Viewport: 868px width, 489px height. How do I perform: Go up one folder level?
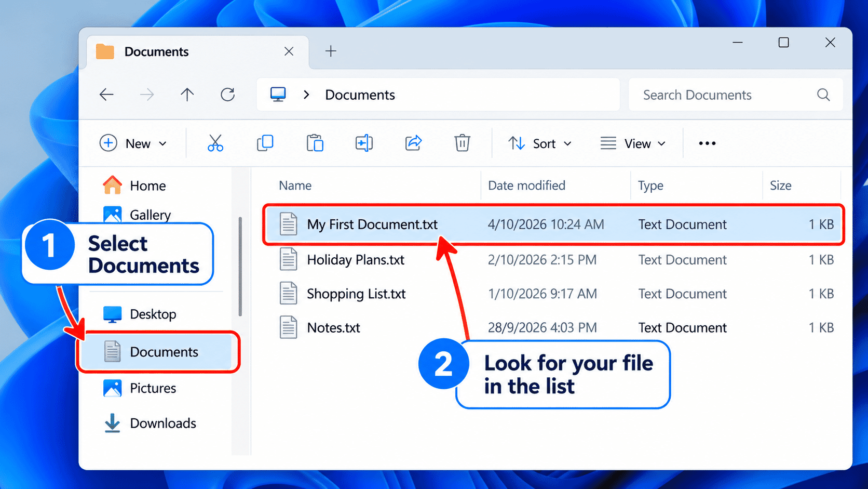(x=187, y=95)
